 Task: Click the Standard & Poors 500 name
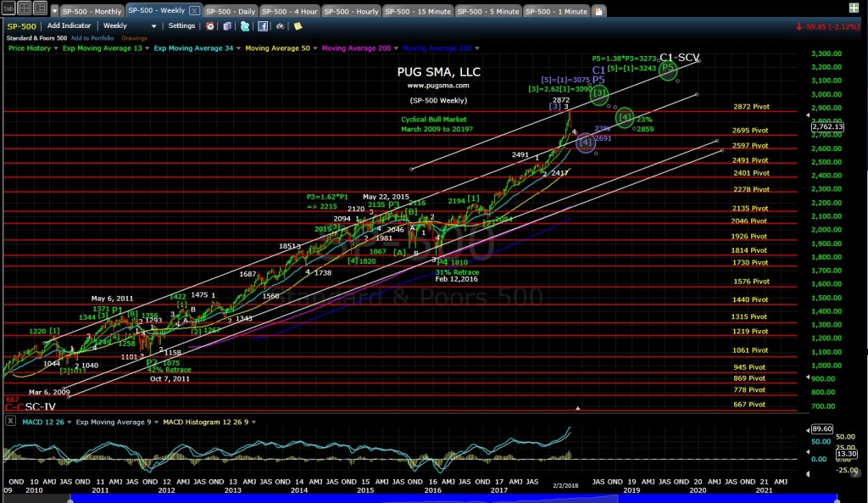36,38
